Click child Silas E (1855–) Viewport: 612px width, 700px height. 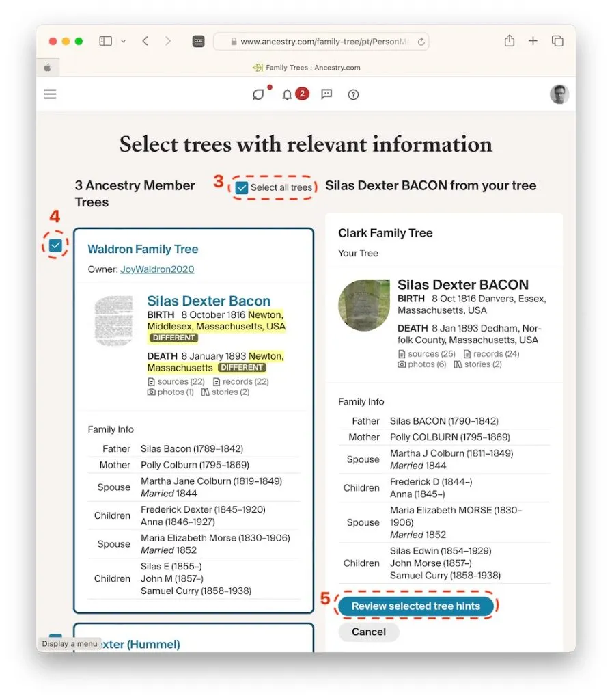(x=171, y=566)
